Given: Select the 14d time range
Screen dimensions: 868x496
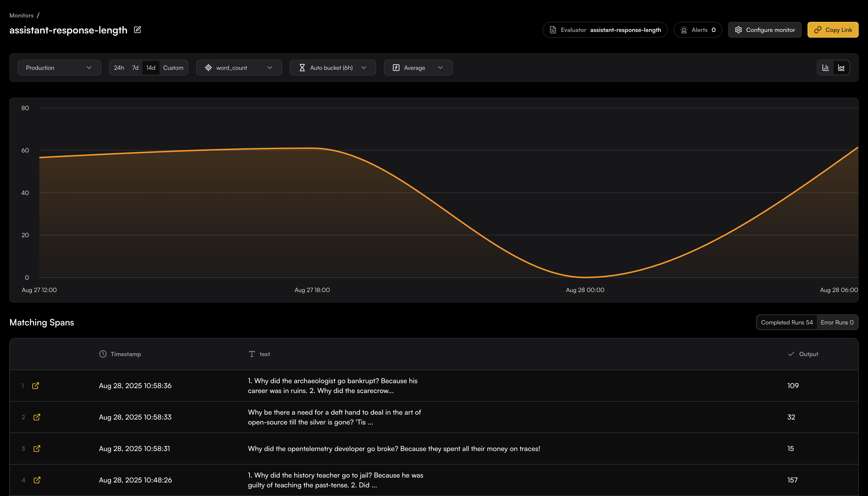Looking at the screenshot, I should (151, 68).
